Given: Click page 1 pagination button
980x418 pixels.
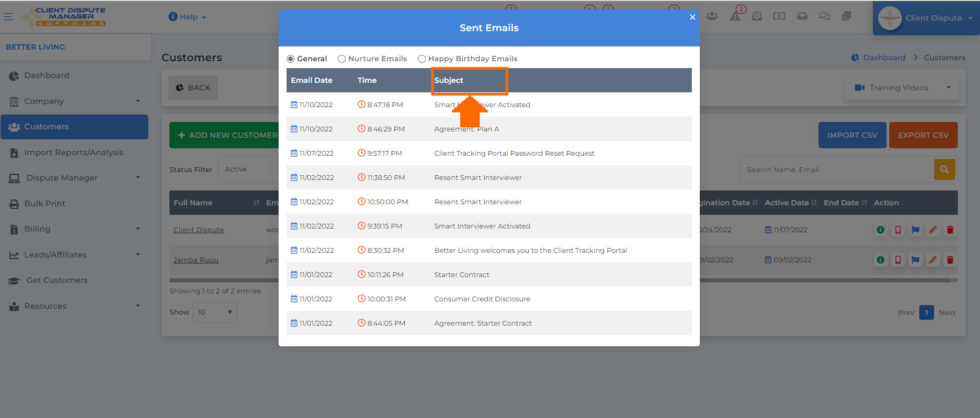Looking at the screenshot, I should (x=926, y=312).
